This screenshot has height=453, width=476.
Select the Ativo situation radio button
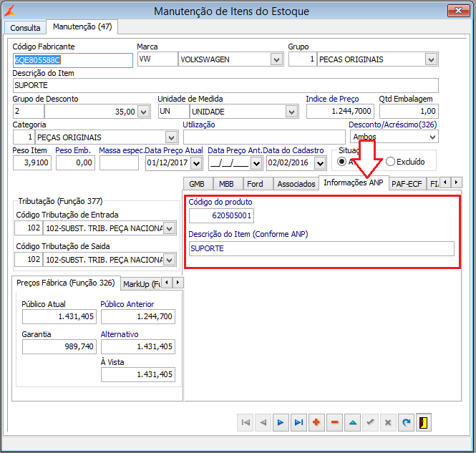coord(341,162)
